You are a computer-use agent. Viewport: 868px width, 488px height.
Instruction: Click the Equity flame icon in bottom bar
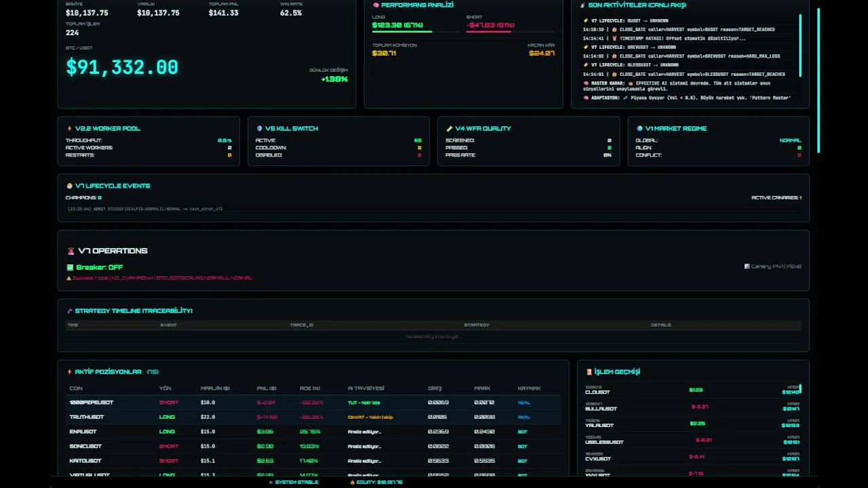tap(352, 483)
